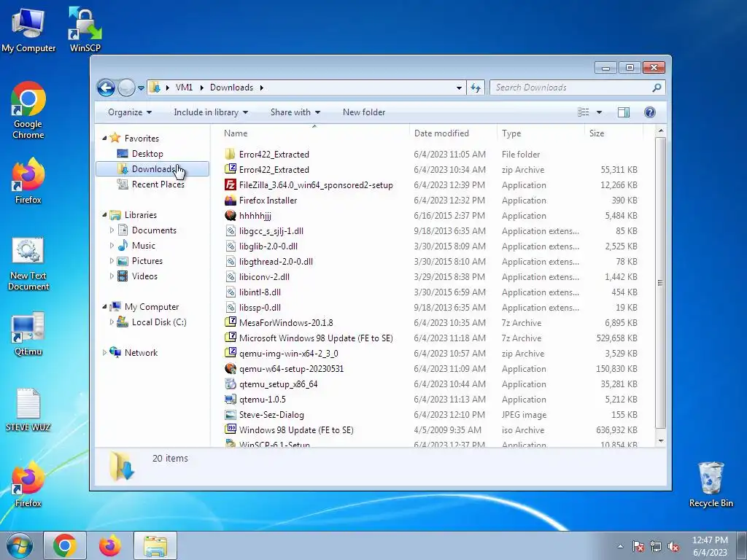747x560 pixels.
Task: Open the Windows Start menu orb
Action: 20,545
